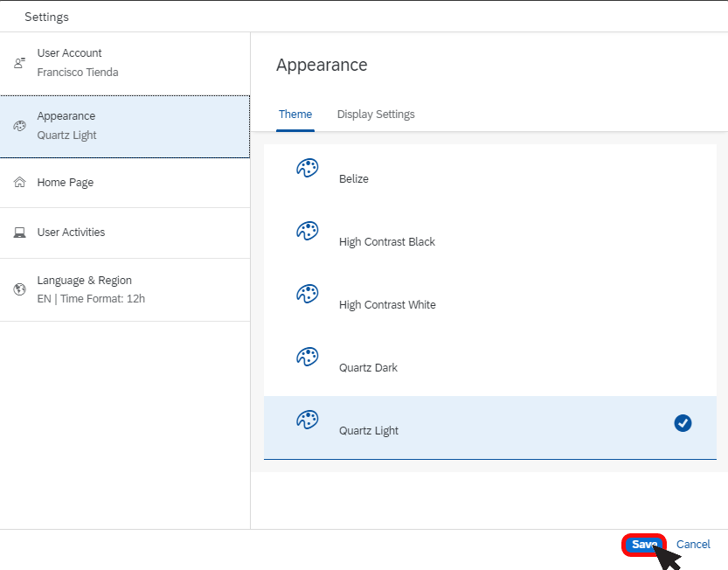728x570 pixels.
Task: Open the Display Settings tab
Action: point(376,115)
